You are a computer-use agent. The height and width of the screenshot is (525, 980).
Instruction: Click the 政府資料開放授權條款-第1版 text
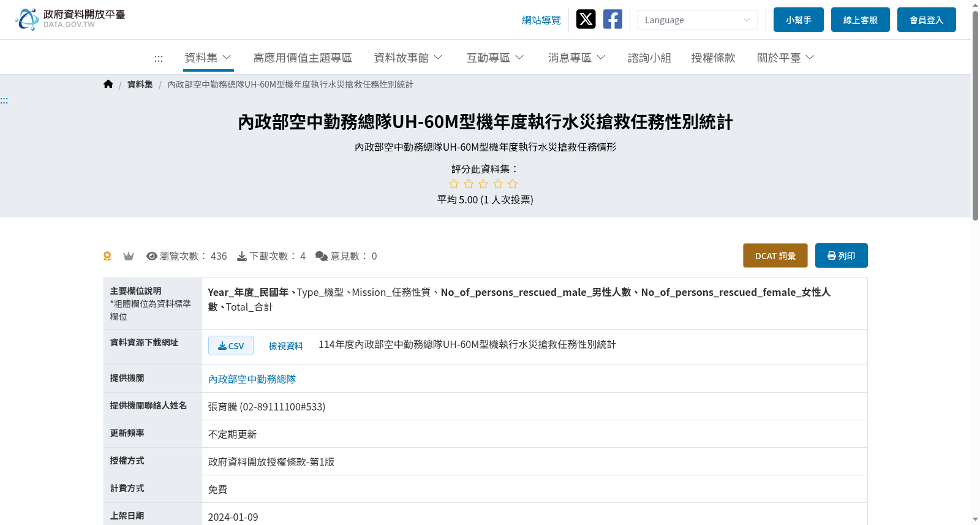click(271, 462)
